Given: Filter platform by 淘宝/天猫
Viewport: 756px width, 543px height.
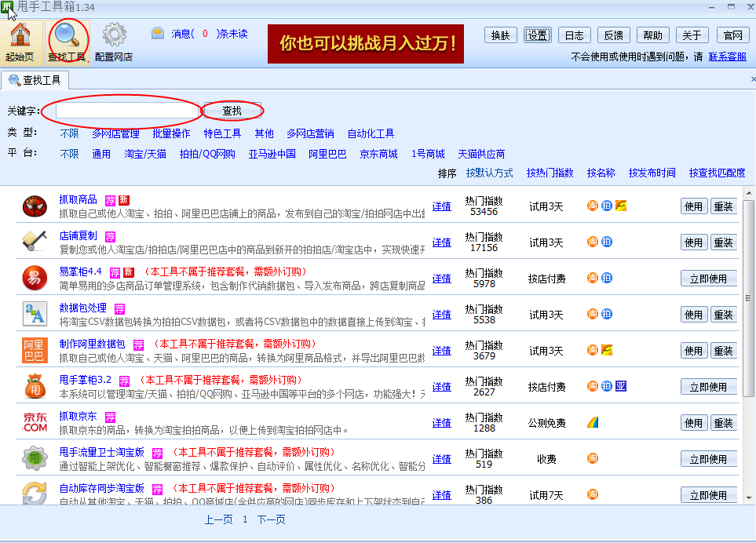Looking at the screenshot, I should [145, 154].
